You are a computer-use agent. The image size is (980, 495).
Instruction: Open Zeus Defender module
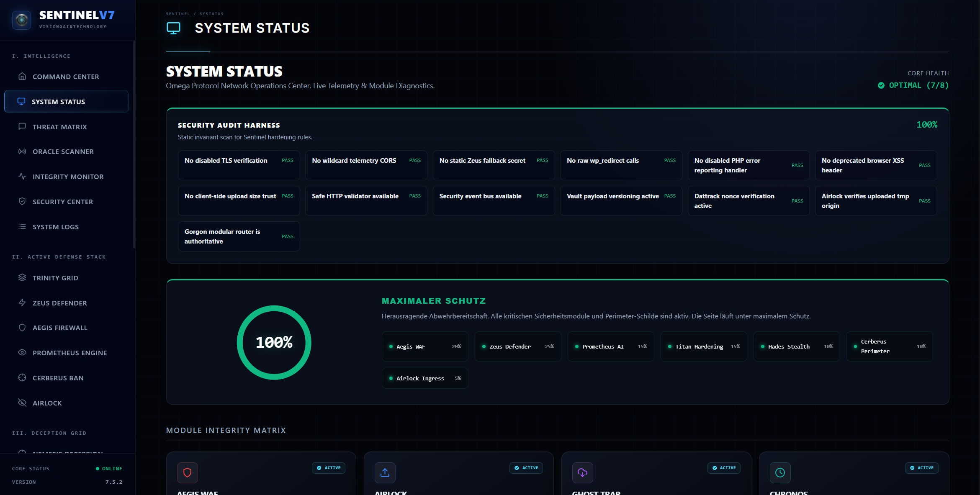point(66,303)
